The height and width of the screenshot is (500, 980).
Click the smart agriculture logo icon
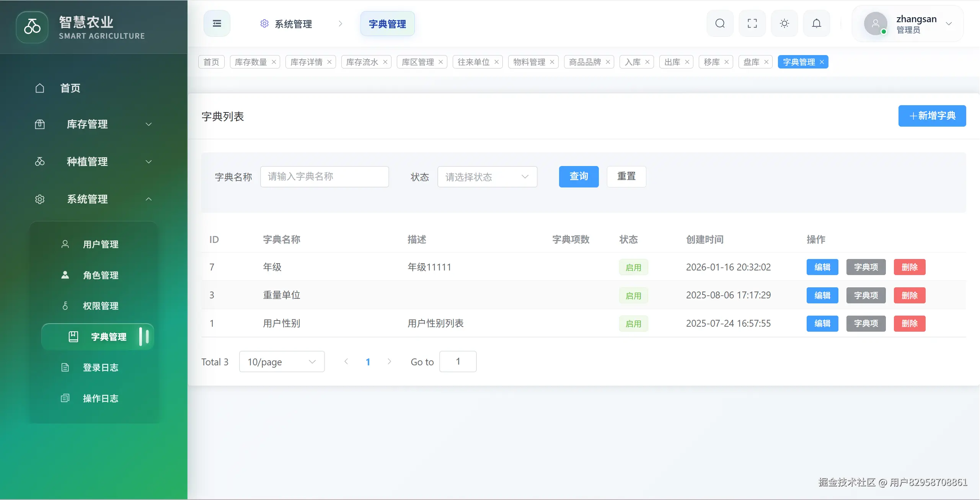point(32,27)
